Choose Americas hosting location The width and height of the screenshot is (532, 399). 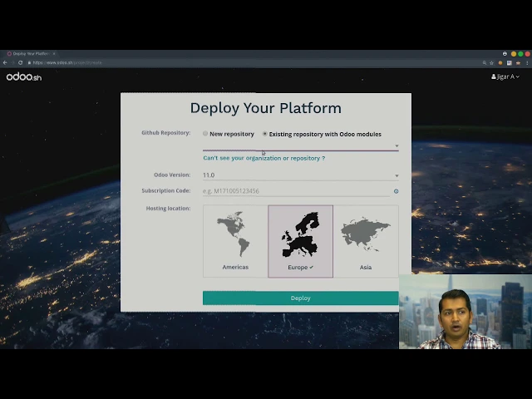pyautogui.click(x=235, y=241)
